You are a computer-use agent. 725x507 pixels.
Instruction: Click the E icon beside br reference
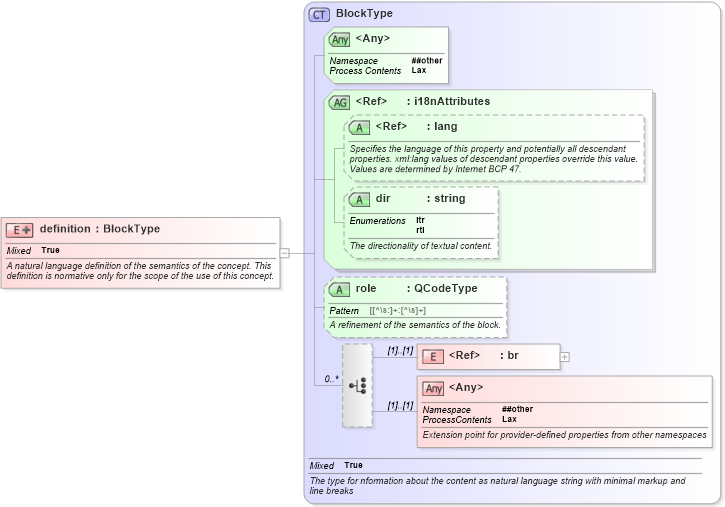pyautogui.click(x=433, y=356)
